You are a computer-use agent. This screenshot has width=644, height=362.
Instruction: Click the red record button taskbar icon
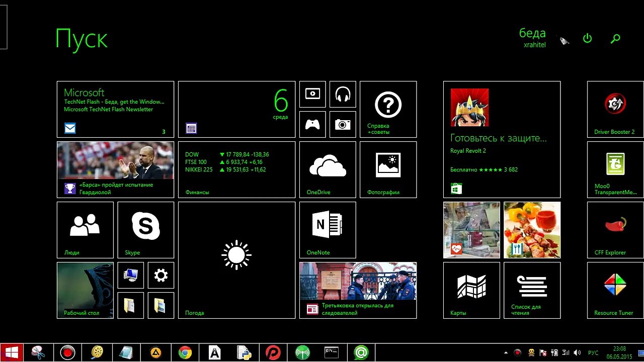(x=67, y=353)
